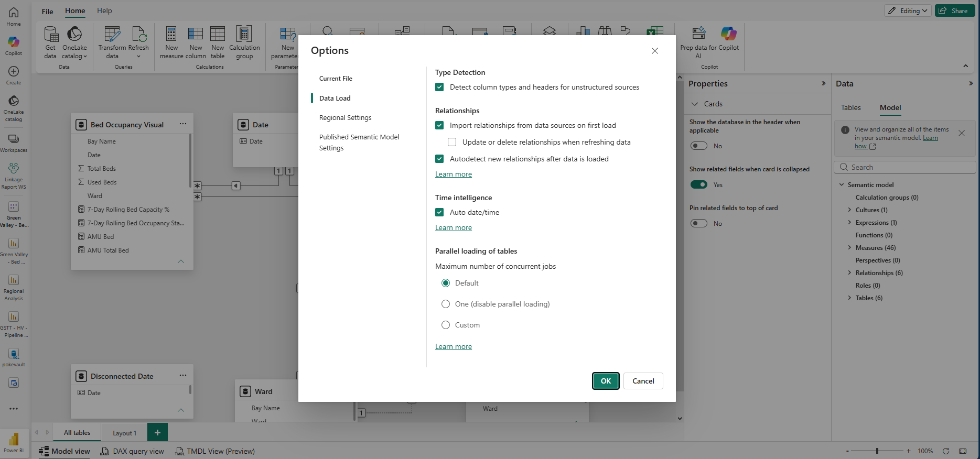Viewport: 980px width, 459px height.
Task: Uncheck Detect column types and headers
Action: 439,87
